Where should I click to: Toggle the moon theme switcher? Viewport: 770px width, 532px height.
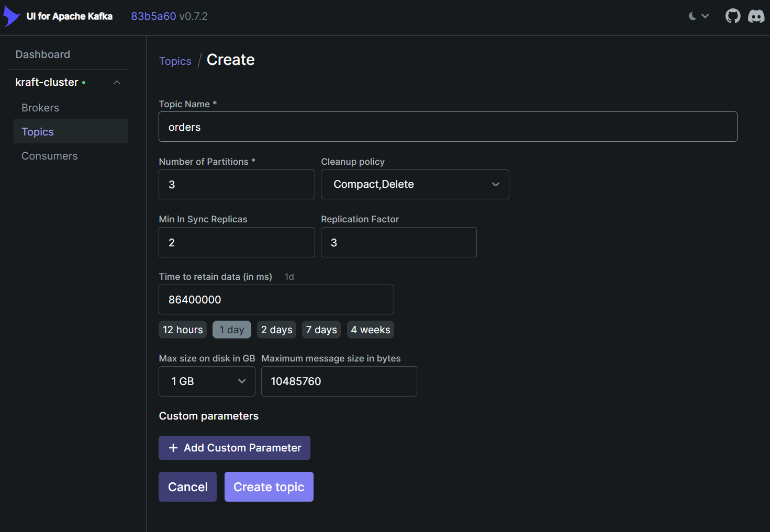click(x=698, y=16)
